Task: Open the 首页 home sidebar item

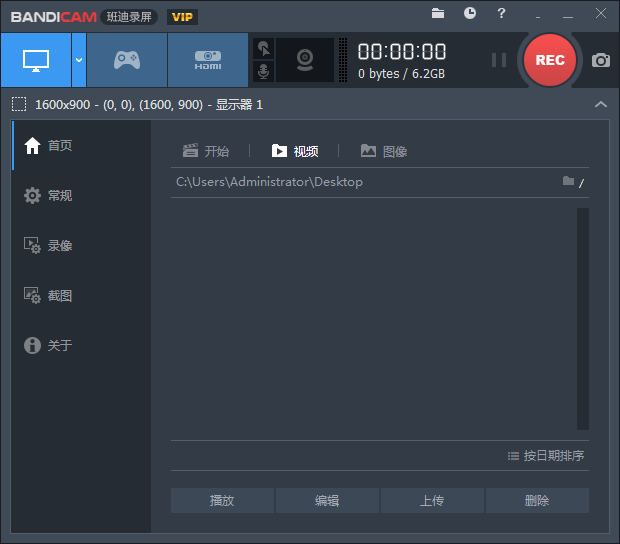Action: 81,145
